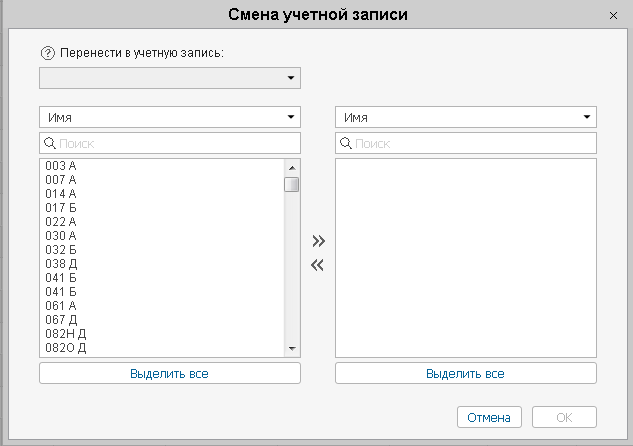633x446 pixels.
Task: Select list item 017 Б
Action: pyautogui.click(x=61, y=208)
